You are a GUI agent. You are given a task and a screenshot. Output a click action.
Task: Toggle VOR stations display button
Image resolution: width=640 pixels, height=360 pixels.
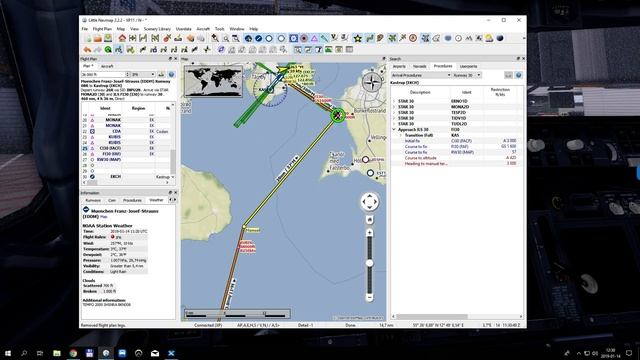coord(293,38)
